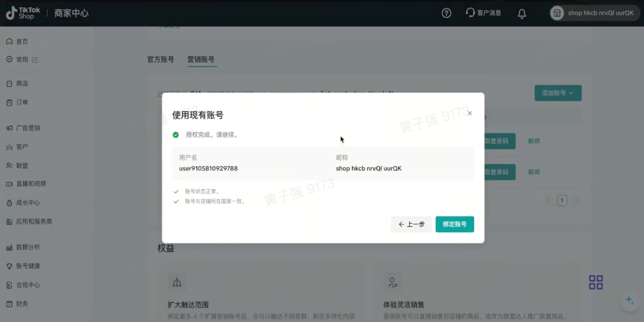Open the notification bell
This screenshot has height=322, width=644.
(x=522, y=13)
